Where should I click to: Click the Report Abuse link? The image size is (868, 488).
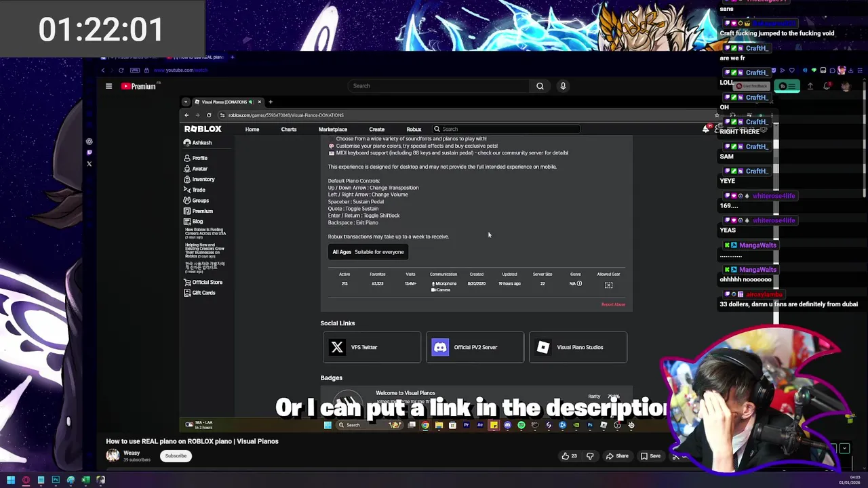613,304
